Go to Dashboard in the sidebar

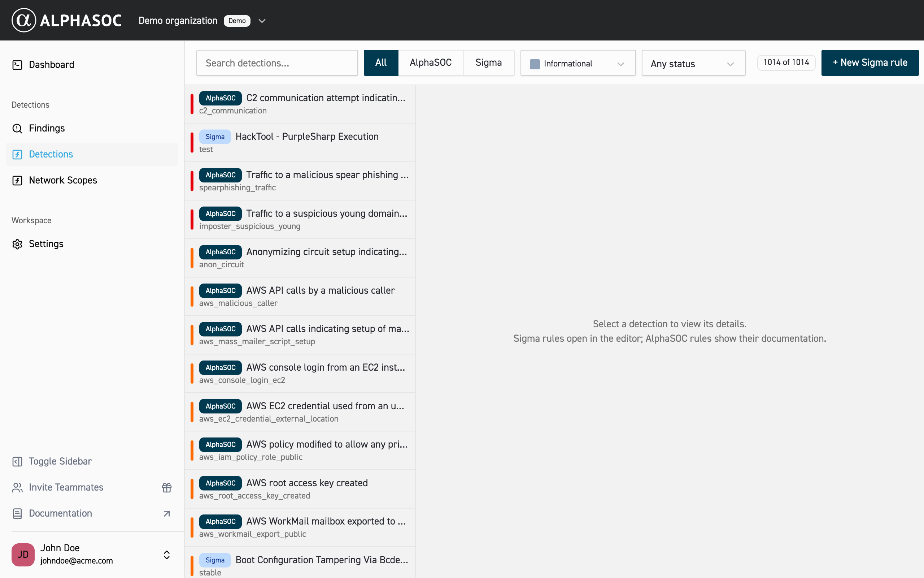(x=92, y=65)
